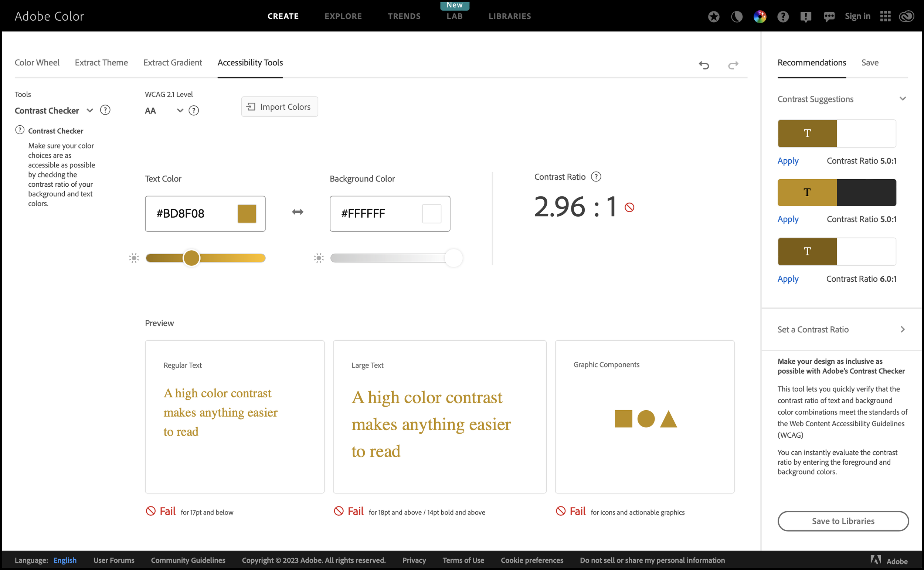This screenshot has height=570, width=924.
Task: Toggle dark mode moon icon
Action: click(736, 16)
